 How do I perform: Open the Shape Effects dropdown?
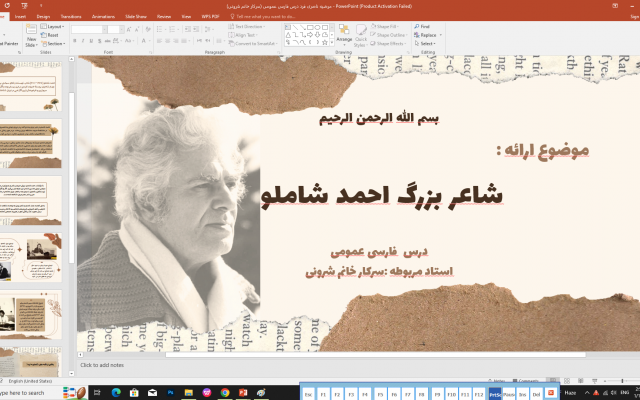388,43
